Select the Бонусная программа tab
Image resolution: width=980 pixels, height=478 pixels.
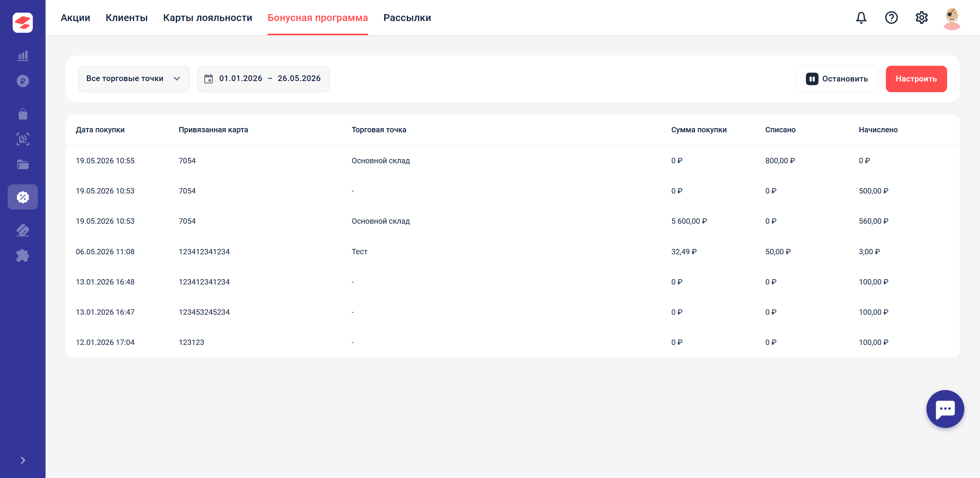[318, 18]
